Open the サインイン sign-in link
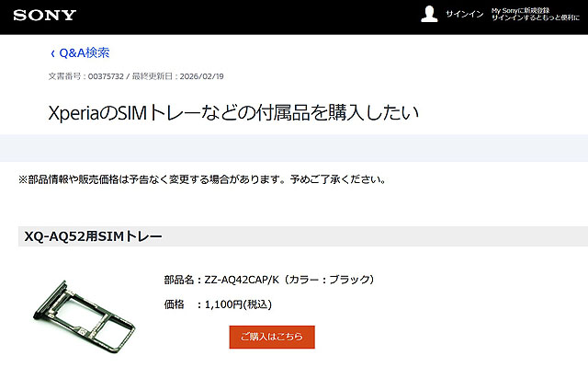 (465, 15)
